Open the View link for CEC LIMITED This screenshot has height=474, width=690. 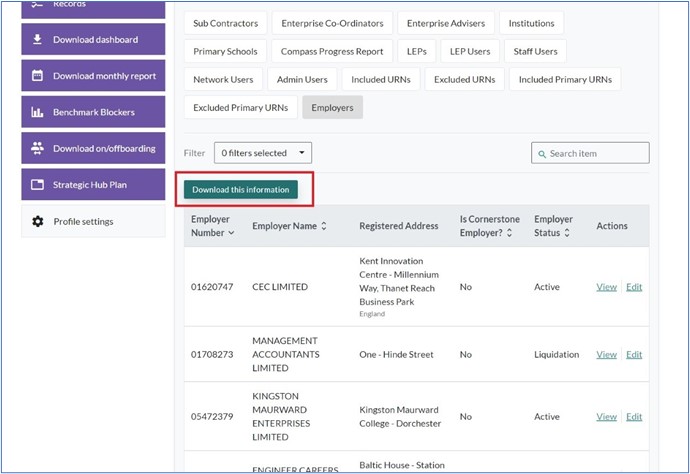click(x=606, y=287)
